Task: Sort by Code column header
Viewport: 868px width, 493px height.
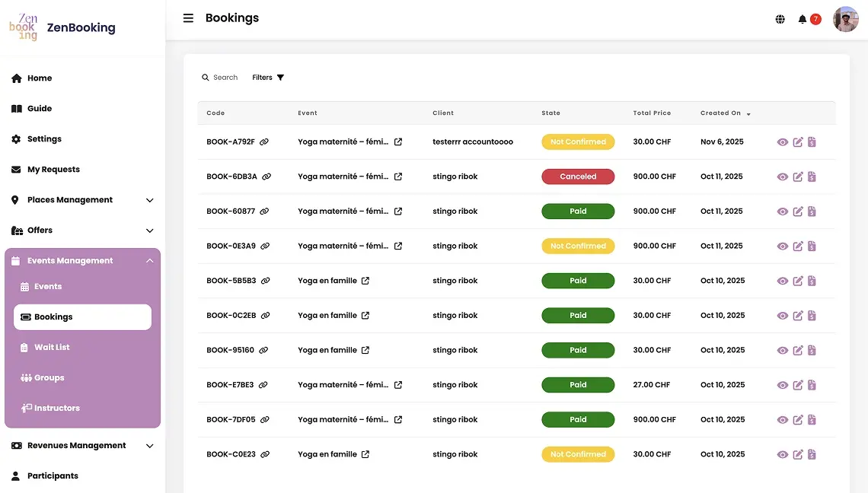Action: pyautogui.click(x=215, y=113)
